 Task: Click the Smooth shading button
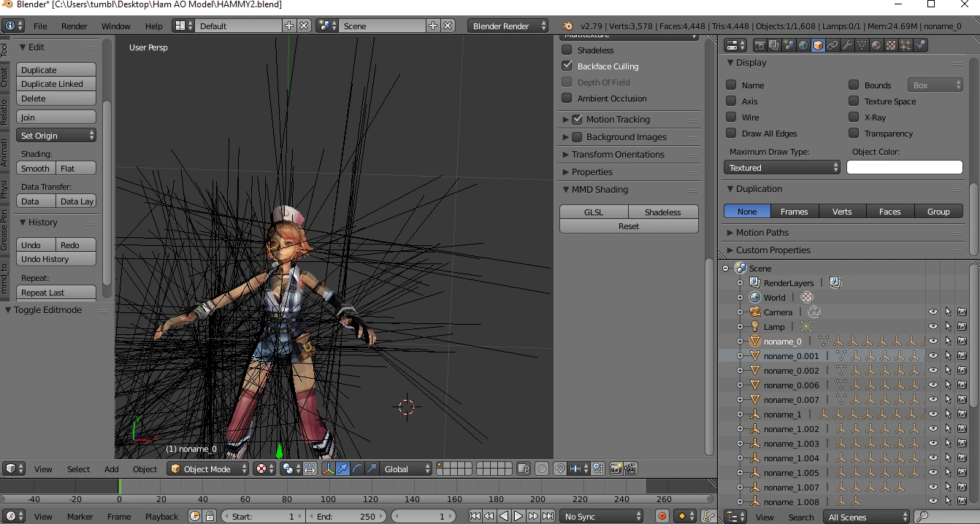click(36, 169)
